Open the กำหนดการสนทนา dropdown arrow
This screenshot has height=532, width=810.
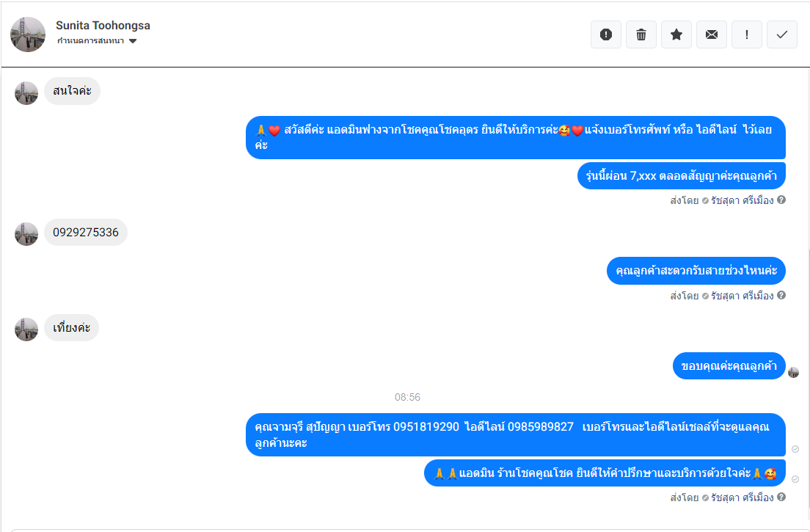click(x=133, y=41)
